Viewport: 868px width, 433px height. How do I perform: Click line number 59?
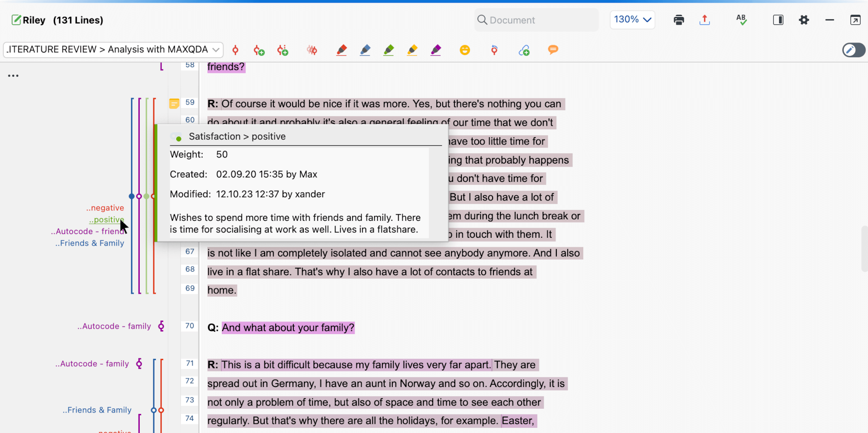pos(190,102)
